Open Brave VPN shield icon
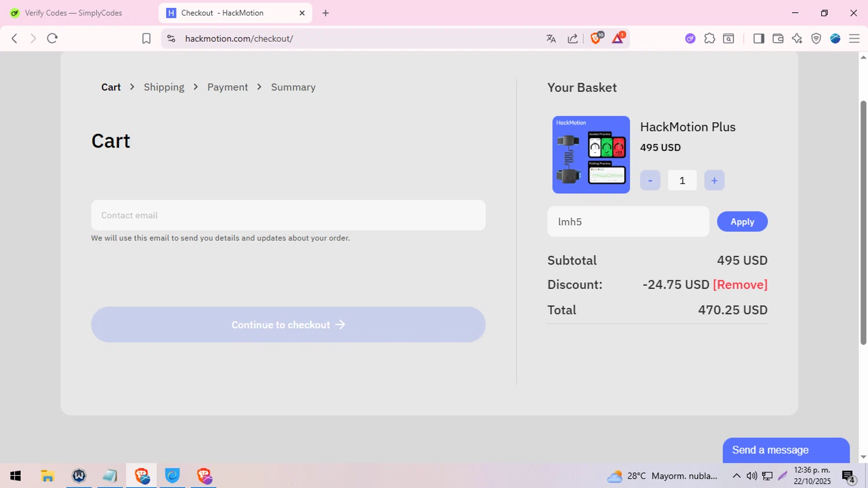This screenshot has width=868, height=488. (x=816, y=38)
